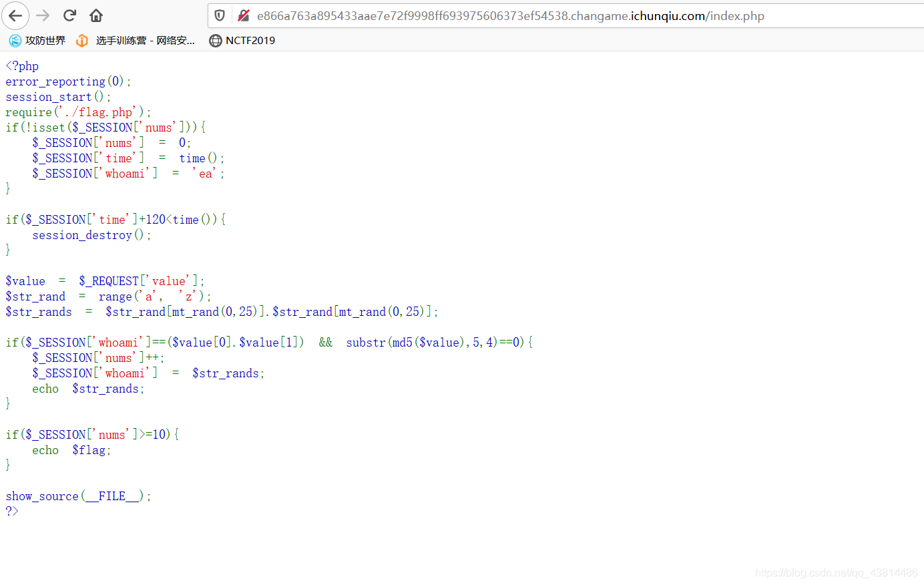
Task: Click the closing '?>' PHP tag
Action: click(x=12, y=512)
